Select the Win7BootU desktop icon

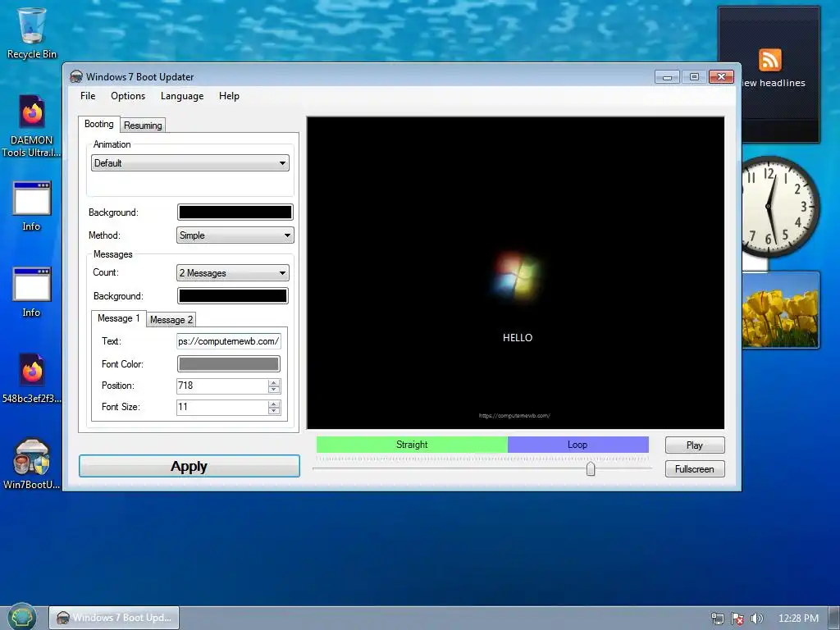32,464
